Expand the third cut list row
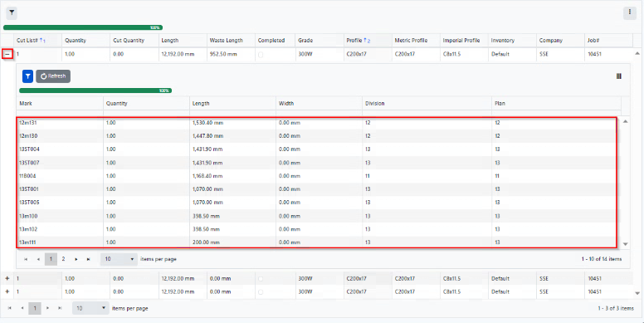 (x=7, y=291)
